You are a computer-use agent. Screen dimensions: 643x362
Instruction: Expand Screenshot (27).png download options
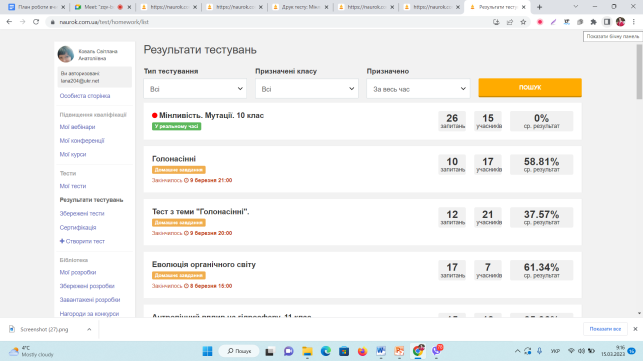point(89,329)
